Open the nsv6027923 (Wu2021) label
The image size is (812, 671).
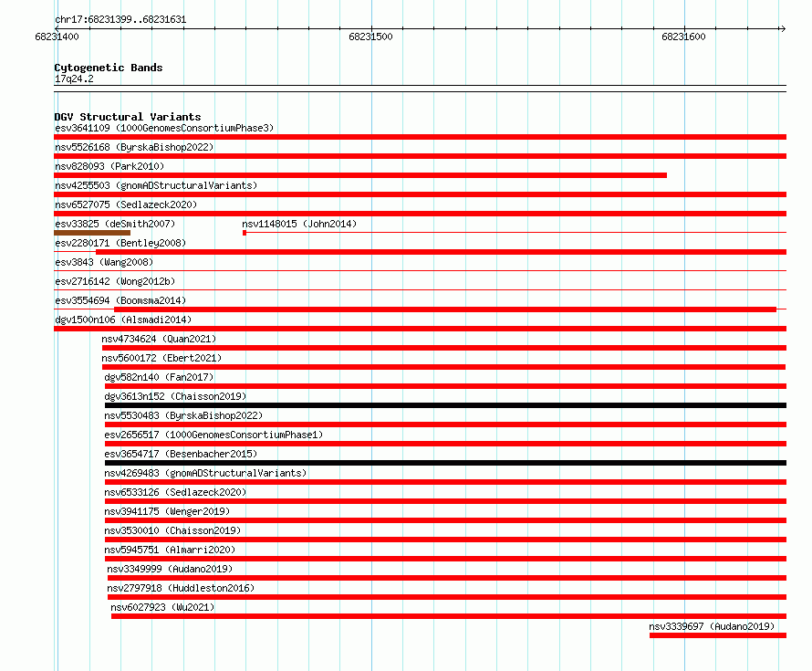click(162, 607)
